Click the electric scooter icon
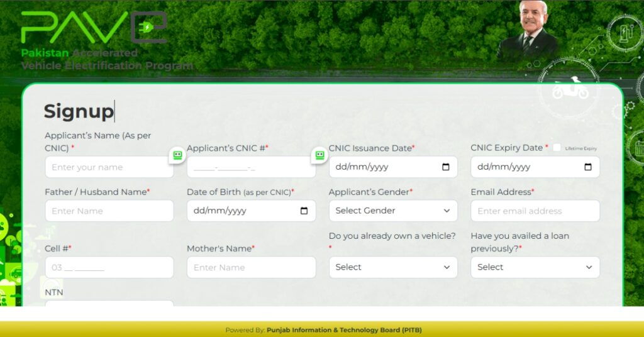 (570, 91)
